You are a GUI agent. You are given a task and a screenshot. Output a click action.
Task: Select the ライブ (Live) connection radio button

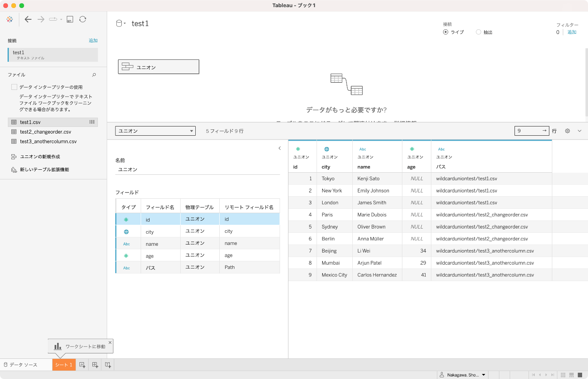pyautogui.click(x=446, y=32)
